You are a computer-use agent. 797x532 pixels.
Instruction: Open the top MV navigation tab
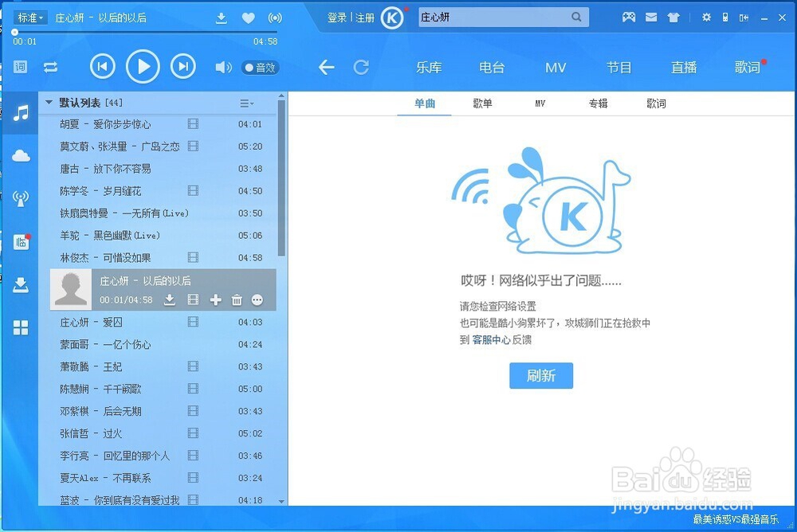point(556,67)
